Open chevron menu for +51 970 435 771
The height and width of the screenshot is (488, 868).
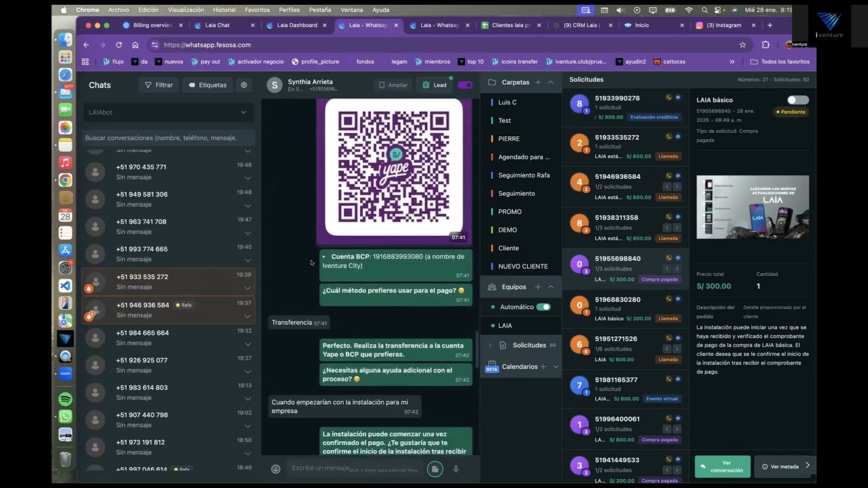[x=248, y=178]
